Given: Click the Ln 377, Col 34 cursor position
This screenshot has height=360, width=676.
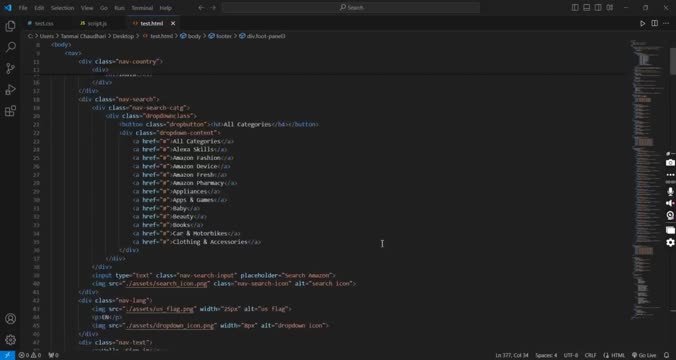Looking at the screenshot, I should [x=512, y=355].
